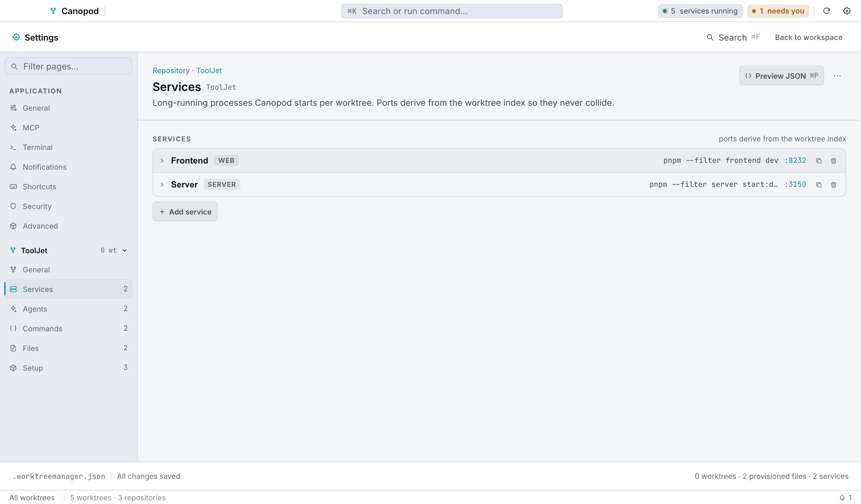Delete the Frontend service via its trash icon
Viewport: 861px width, 504px height.
(834, 160)
